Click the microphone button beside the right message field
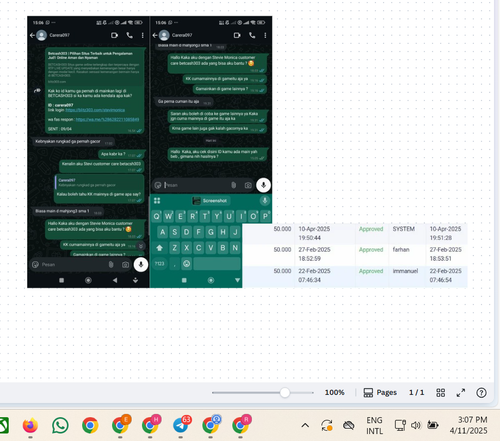 point(263,185)
